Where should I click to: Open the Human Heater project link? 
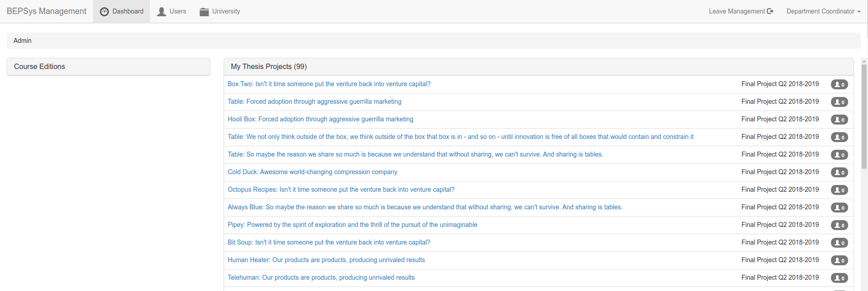point(326,260)
